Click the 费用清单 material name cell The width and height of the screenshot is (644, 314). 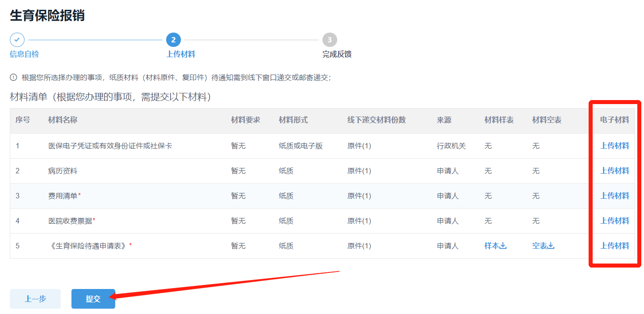[x=63, y=196]
